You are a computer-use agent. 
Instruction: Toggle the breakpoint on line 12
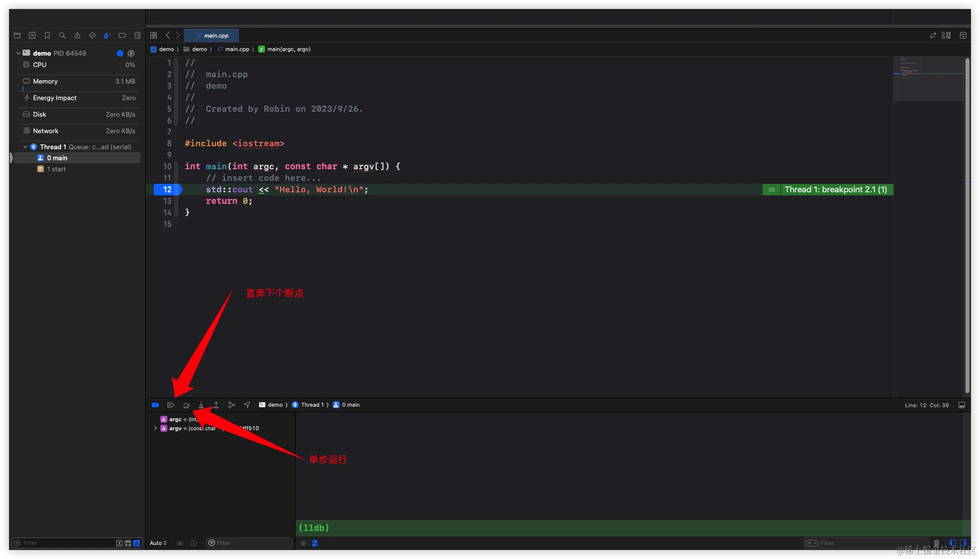(x=167, y=189)
